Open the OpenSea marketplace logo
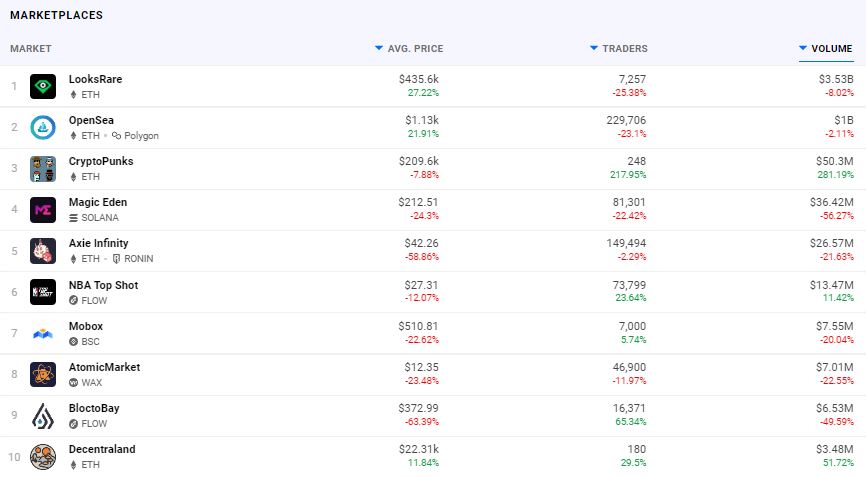Image resolution: width=866 pixels, height=477 pixels. pos(43,128)
